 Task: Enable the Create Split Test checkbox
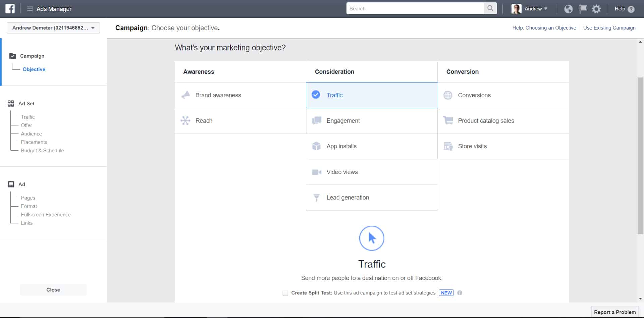[x=285, y=293]
